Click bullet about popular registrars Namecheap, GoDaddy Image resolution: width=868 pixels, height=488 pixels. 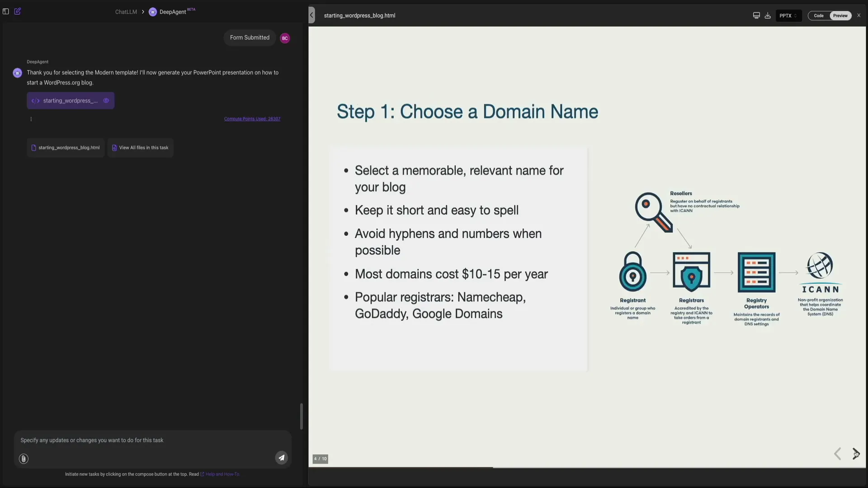point(440,305)
